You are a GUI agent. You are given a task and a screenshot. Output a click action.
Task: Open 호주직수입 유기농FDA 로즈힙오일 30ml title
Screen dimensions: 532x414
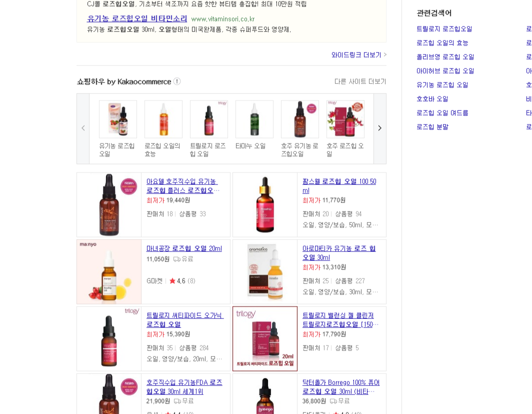(184, 387)
